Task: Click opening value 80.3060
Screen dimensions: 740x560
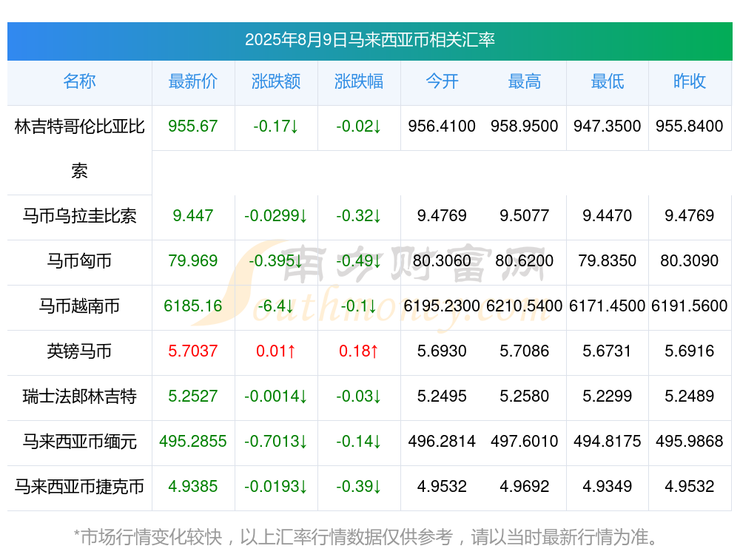Action: point(442,260)
